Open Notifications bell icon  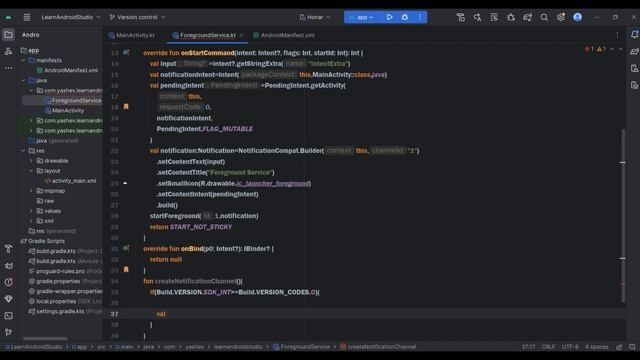[x=634, y=35]
